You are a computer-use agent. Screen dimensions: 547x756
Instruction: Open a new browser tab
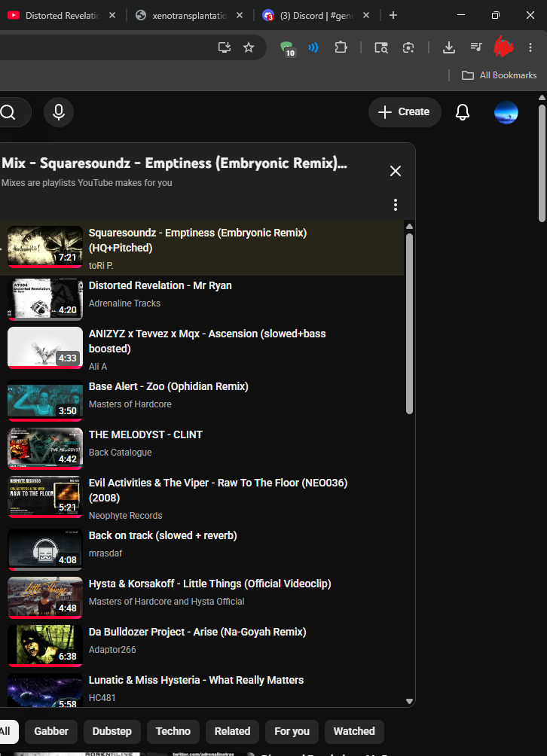point(393,15)
